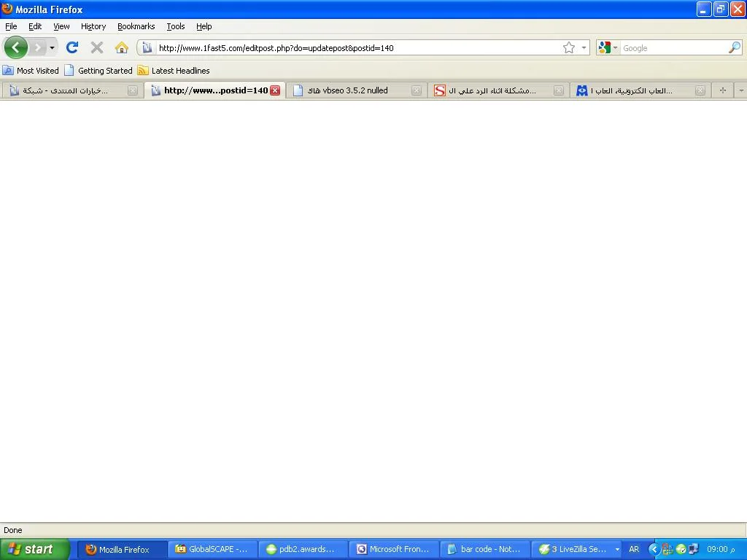Open a new tab with plus button

coord(722,90)
